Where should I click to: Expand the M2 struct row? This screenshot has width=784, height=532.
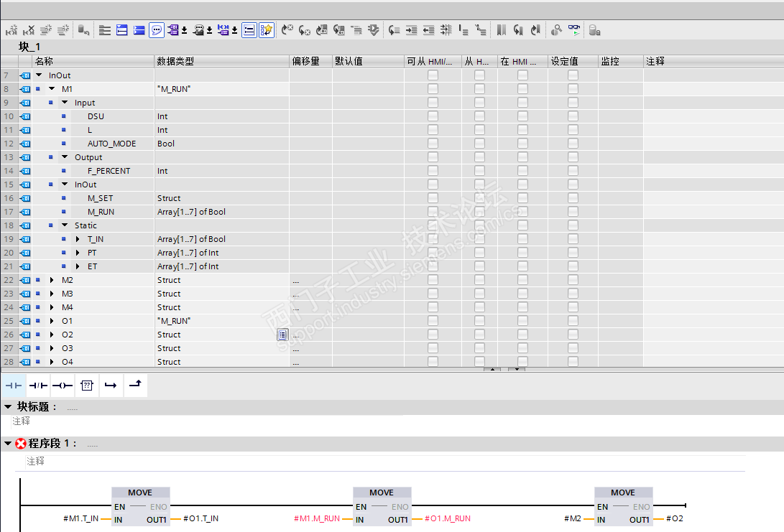[x=52, y=280]
